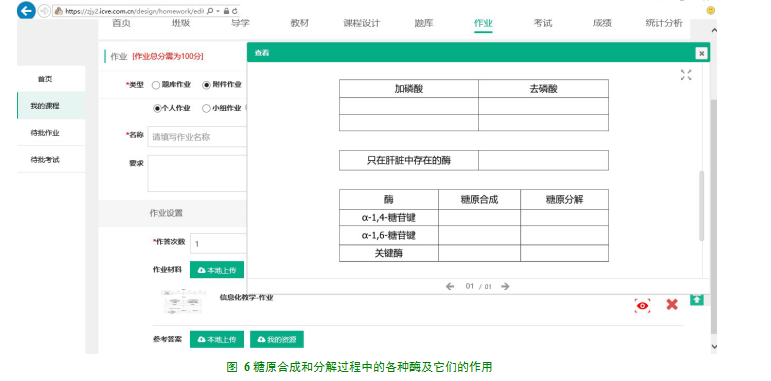Click the 作答次数 input field
Image resolution: width=771 pixels, height=381 pixels.
coord(218,244)
